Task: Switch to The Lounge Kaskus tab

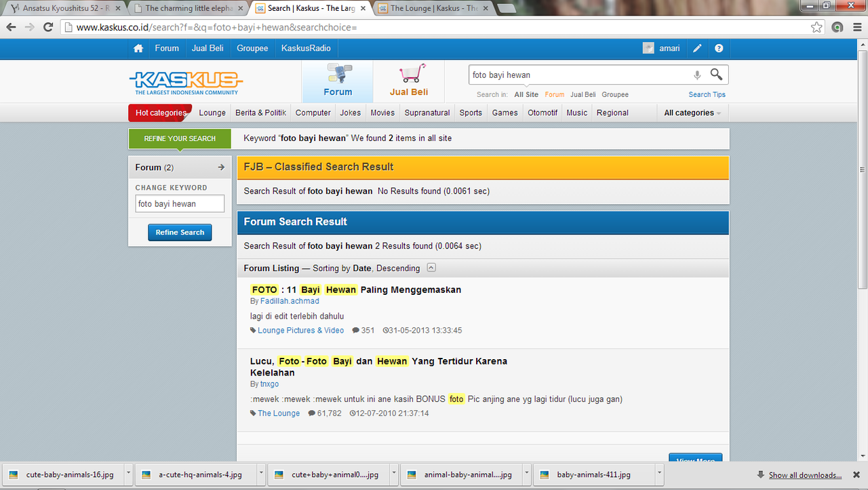Action: coord(434,8)
